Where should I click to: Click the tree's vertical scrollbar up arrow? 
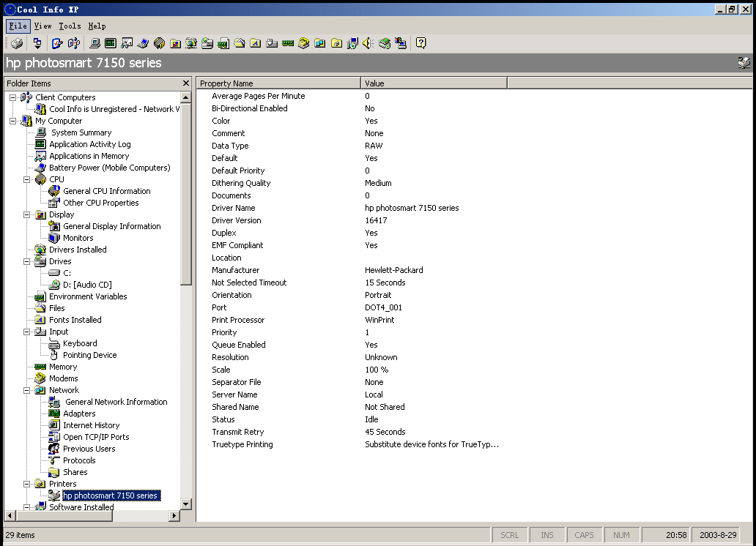[x=186, y=97]
